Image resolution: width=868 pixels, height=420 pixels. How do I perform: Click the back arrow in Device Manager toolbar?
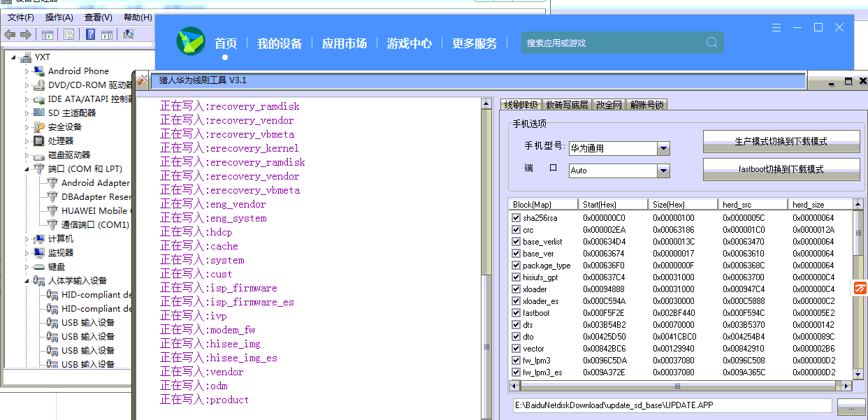click(x=10, y=34)
